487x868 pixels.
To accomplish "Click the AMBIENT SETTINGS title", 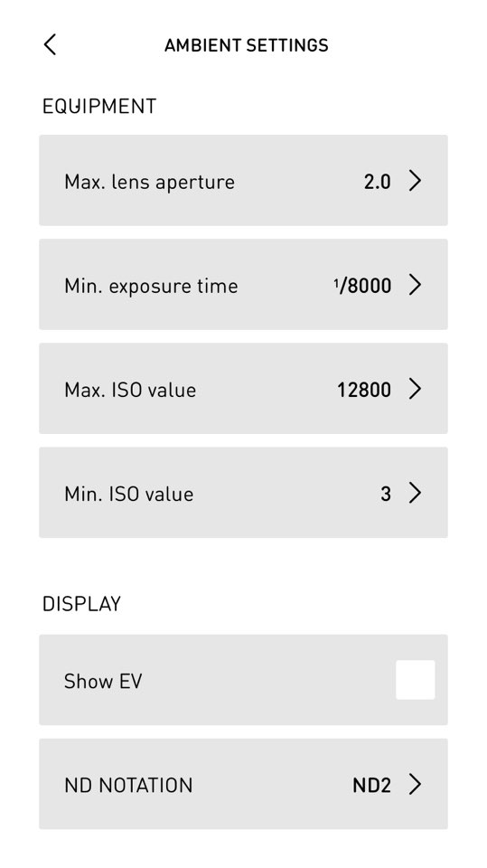I will click(x=247, y=45).
